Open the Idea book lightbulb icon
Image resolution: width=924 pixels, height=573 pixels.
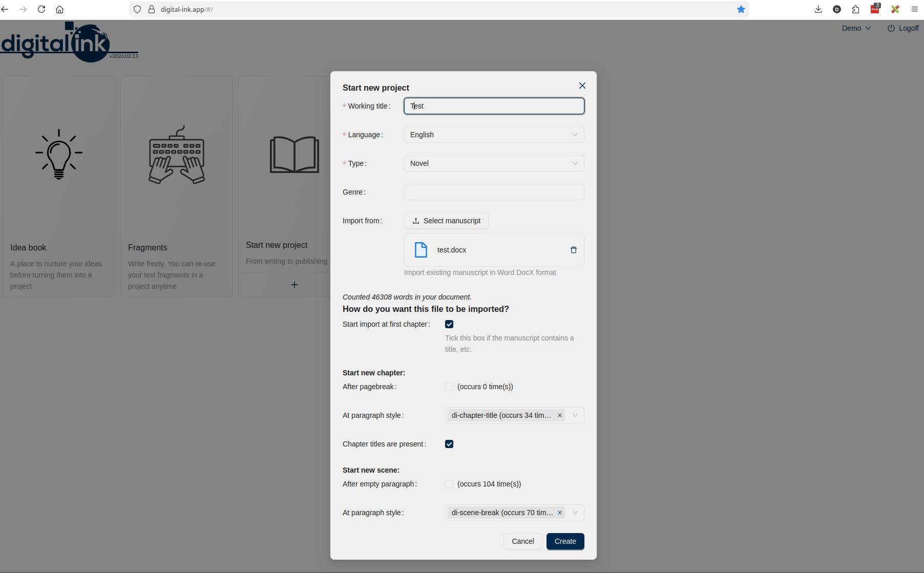[x=58, y=154]
